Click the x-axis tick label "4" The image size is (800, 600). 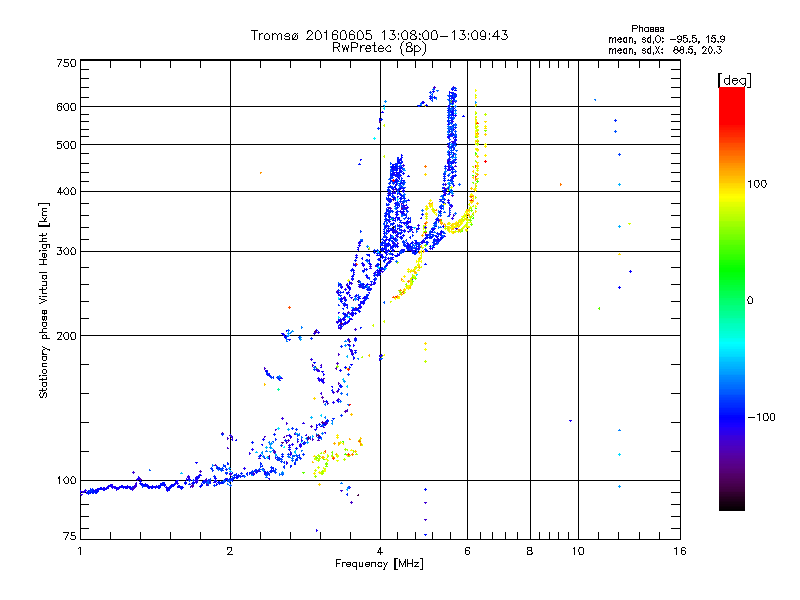pyautogui.click(x=380, y=551)
